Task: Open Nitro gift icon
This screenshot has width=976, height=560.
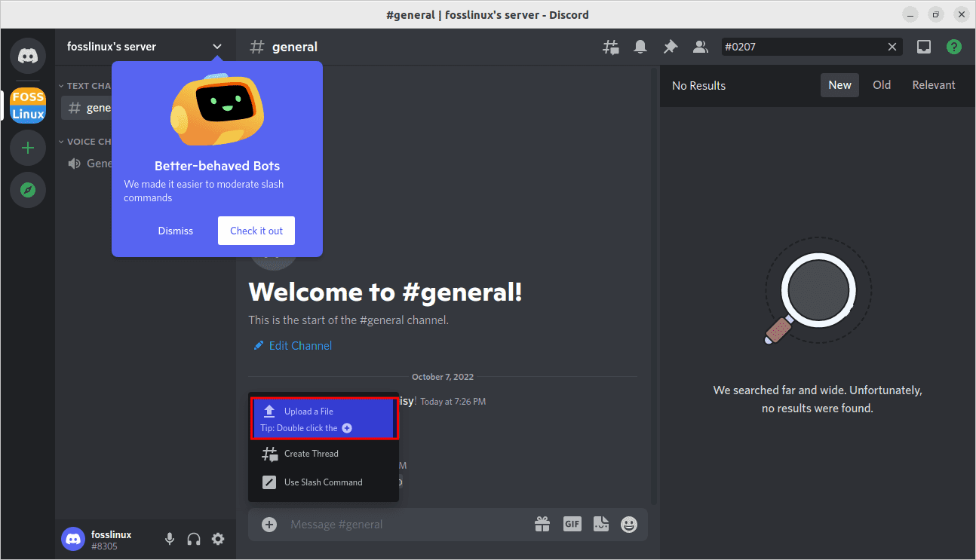Action: tap(542, 524)
